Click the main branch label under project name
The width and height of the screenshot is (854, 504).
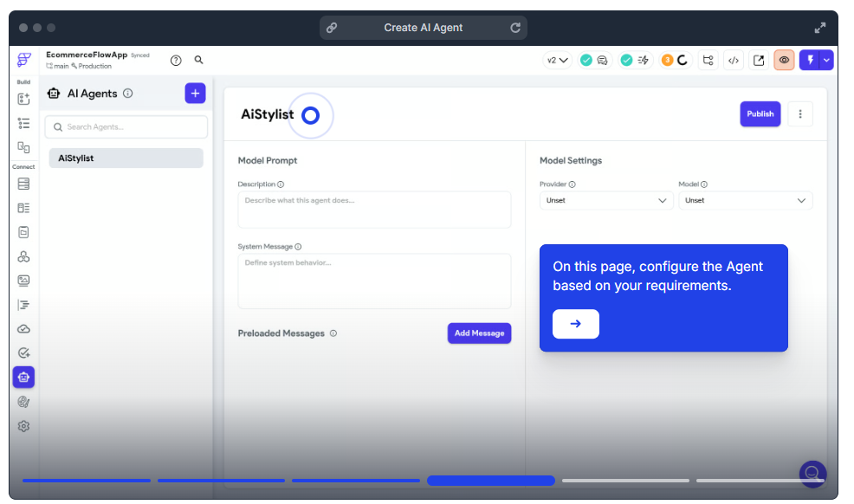[x=58, y=67]
